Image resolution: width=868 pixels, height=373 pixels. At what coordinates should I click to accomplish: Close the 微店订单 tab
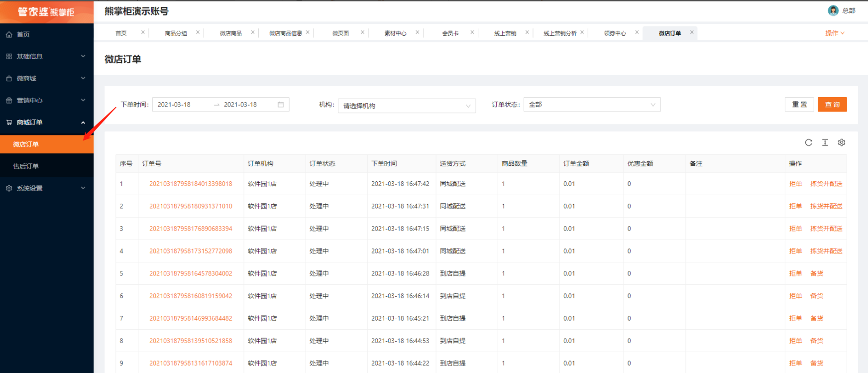coord(692,32)
